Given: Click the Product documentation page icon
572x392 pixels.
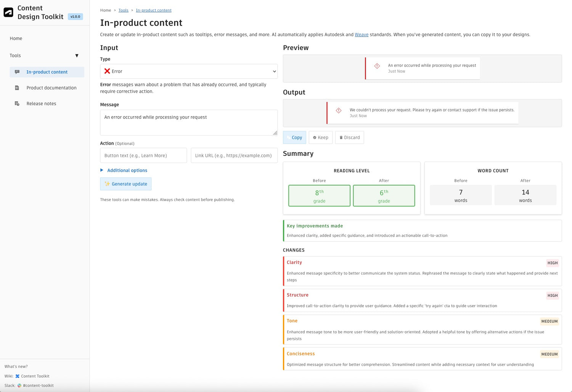Looking at the screenshot, I should [x=17, y=88].
